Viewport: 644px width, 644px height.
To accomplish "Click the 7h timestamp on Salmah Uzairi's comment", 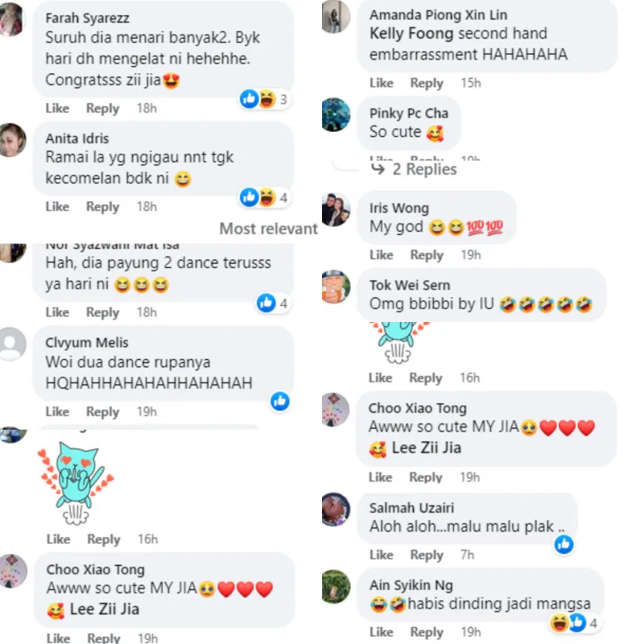I will pos(468,555).
